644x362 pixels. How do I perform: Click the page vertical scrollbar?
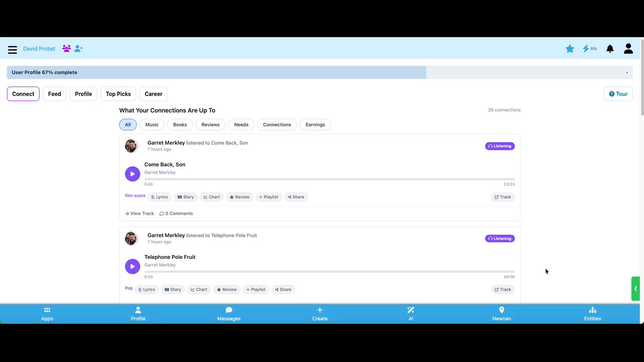[x=642, y=78]
